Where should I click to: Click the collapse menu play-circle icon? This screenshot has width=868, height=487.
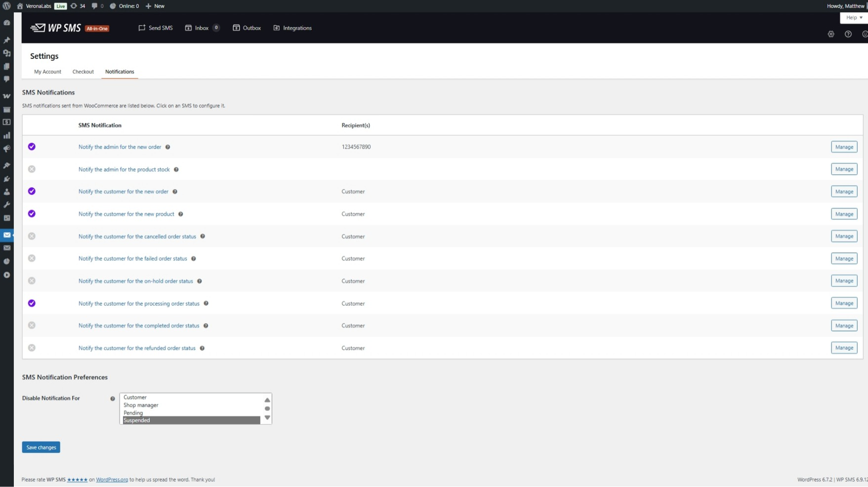pos(7,275)
